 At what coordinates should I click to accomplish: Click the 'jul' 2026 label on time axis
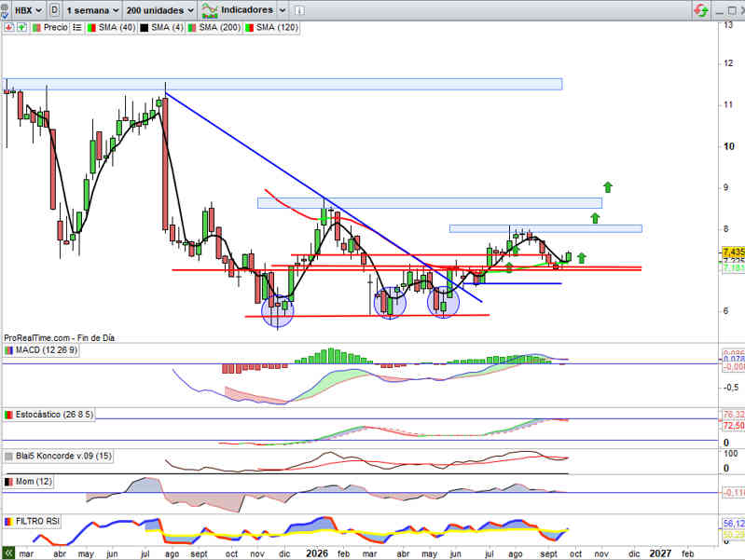point(490,553)
